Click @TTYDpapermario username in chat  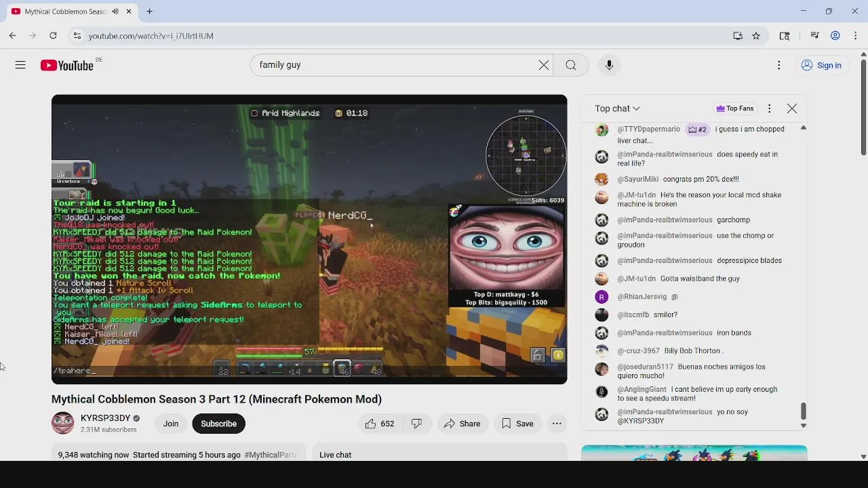click(x=648, y=129)
